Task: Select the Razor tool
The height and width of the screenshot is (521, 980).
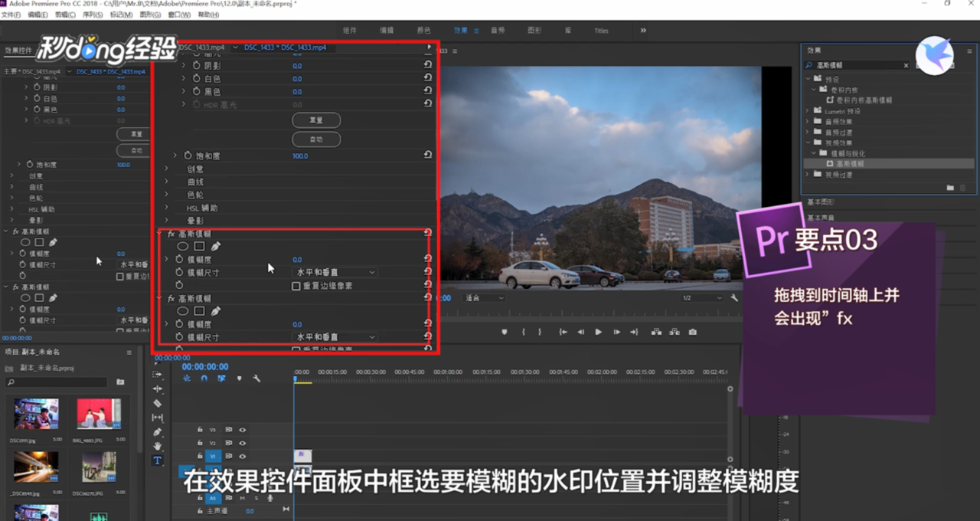Action: click(158, 404)
